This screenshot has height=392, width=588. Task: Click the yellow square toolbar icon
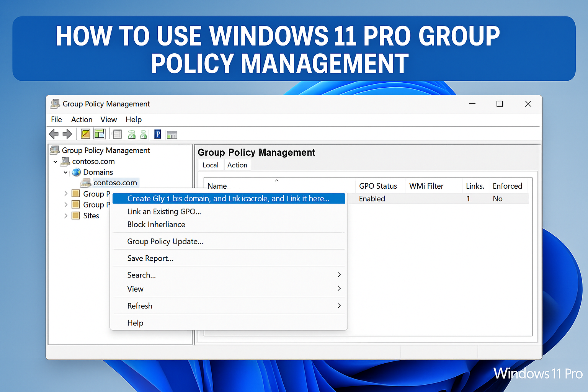(86, 134)
